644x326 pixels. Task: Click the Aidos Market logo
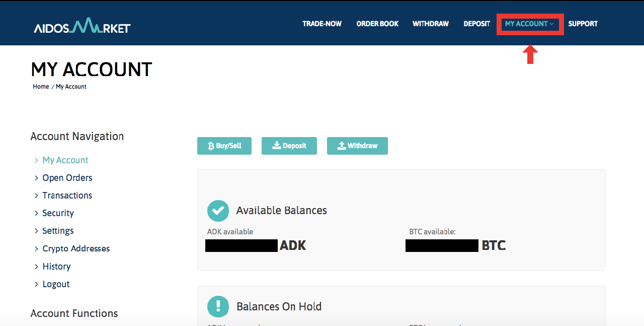[x=82, y=26]
